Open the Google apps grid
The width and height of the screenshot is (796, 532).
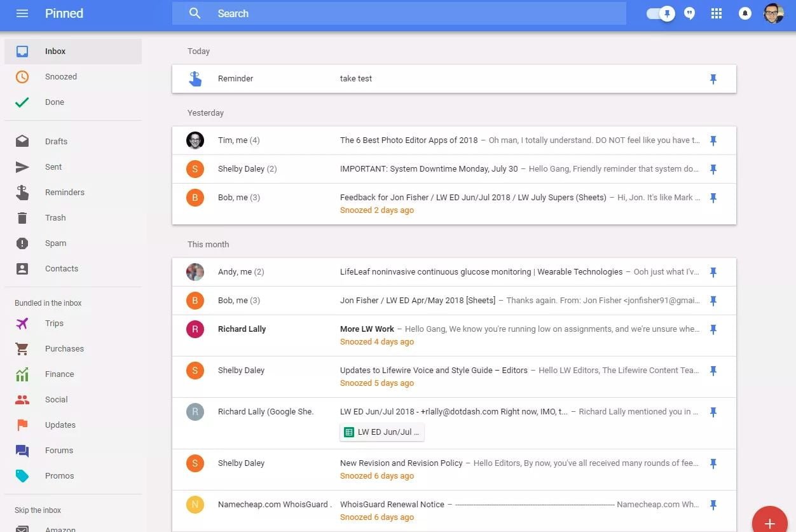[717, 13]
